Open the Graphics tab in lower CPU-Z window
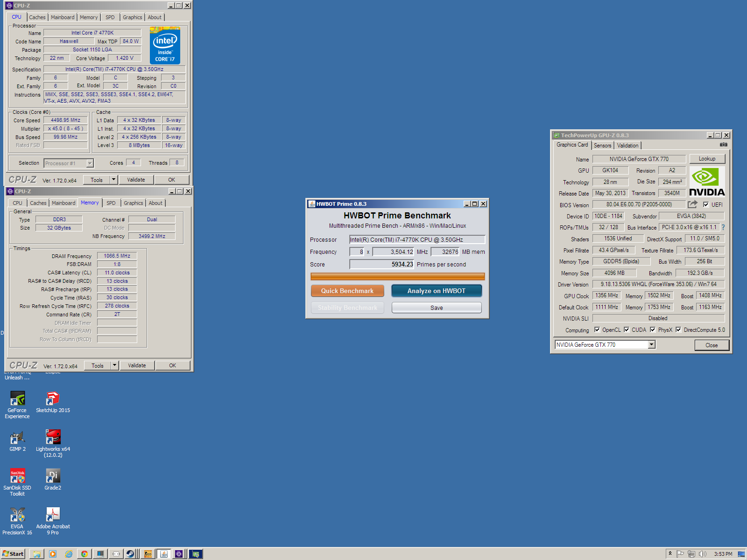747x560 pixels. 134,203
